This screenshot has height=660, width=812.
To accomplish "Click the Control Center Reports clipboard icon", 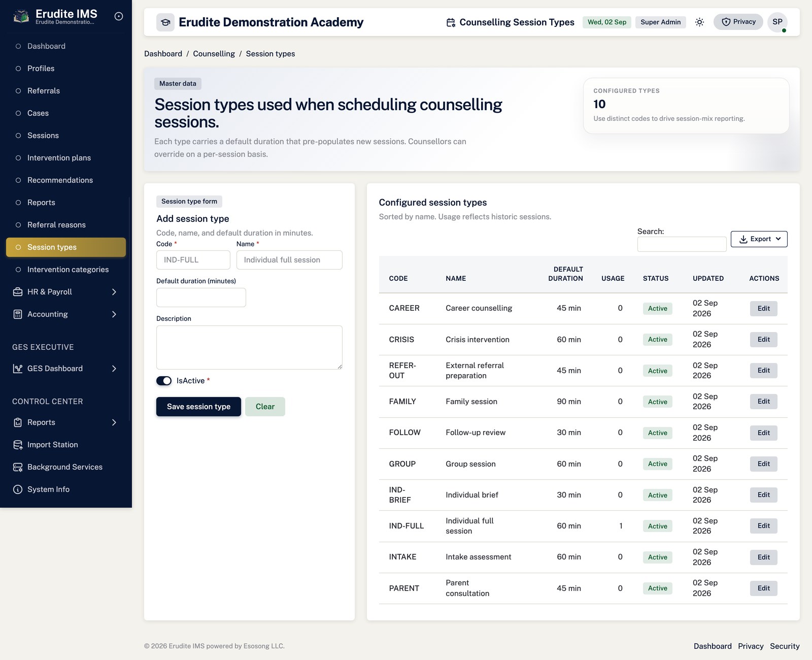I will 18,422.
